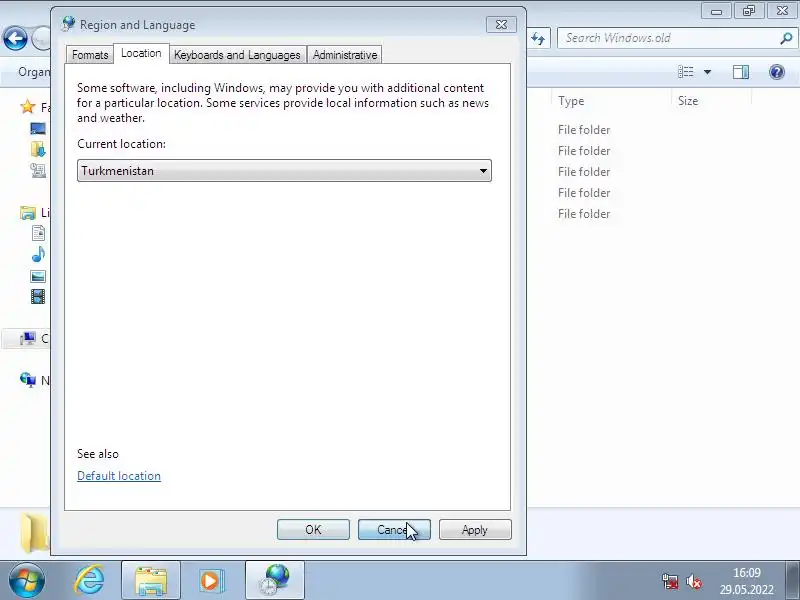Confirm the dialog with OK

tap(313, 530)
